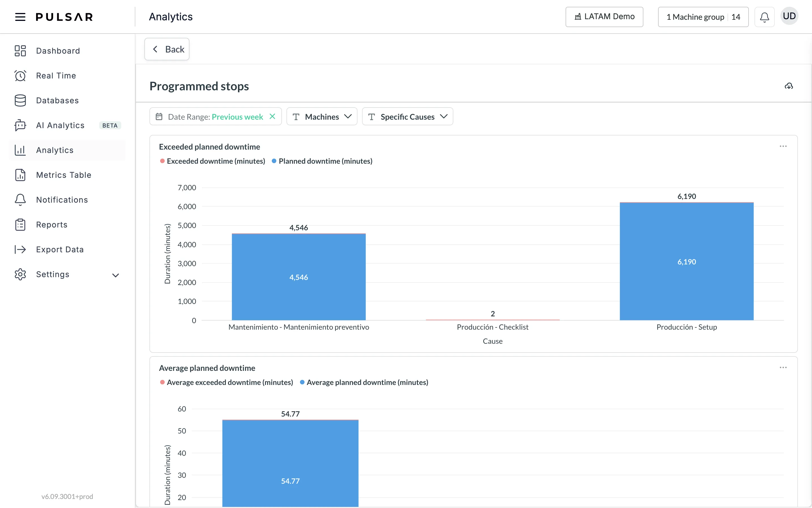Click the Producción - Setup blue bar
The width and height of the screenshot is (812, 508).
(687, 262)
